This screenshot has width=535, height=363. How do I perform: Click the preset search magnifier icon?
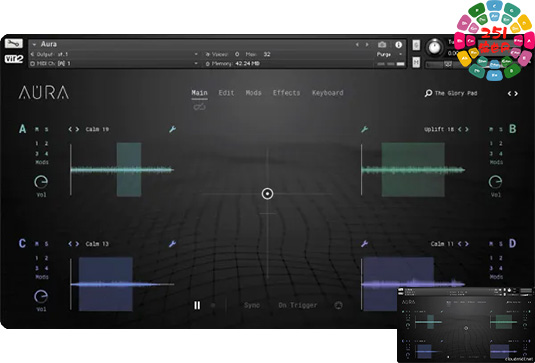(x=428, y=93)
